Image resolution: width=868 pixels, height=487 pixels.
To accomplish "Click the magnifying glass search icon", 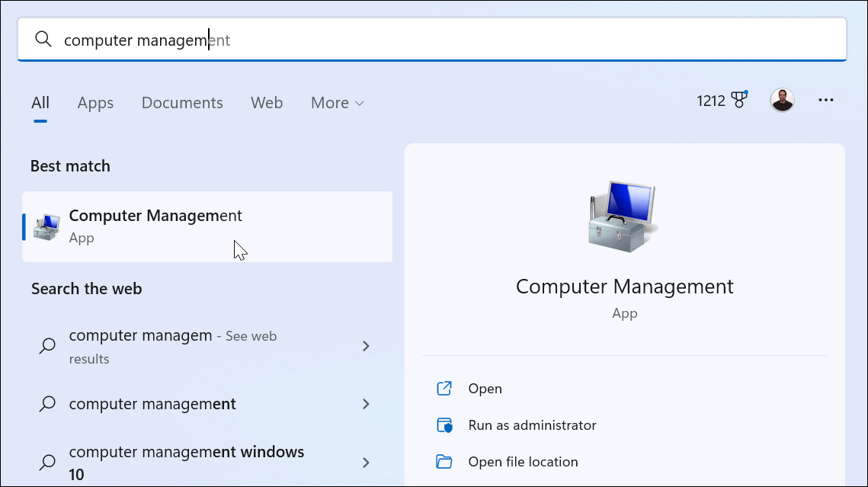I will pyautogui.click(x=43, y=38).
